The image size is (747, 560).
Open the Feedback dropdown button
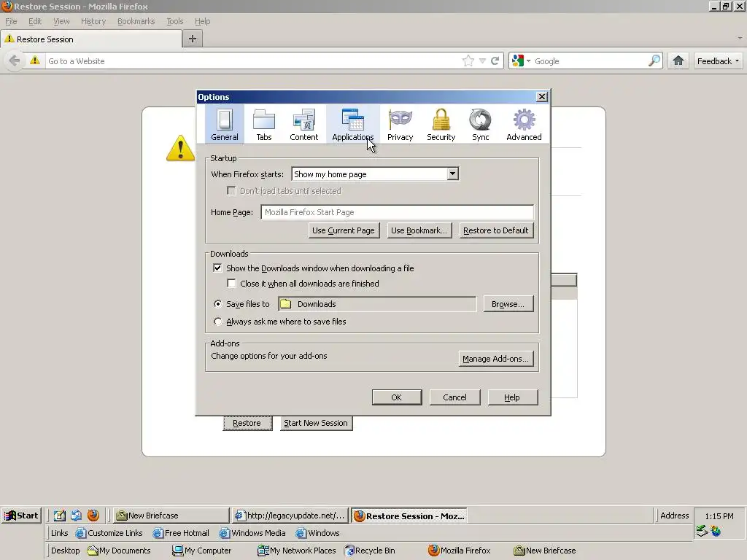718,61
